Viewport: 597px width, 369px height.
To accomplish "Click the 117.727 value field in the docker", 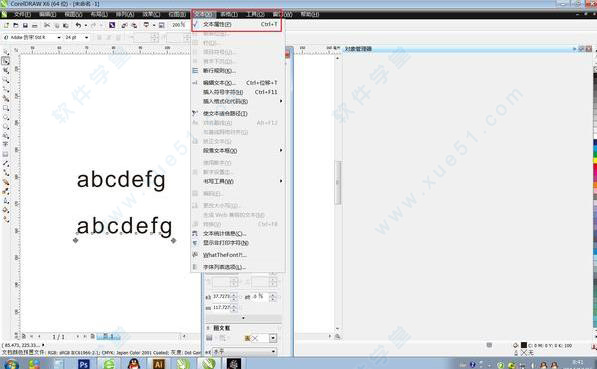I will pos(221,307).
